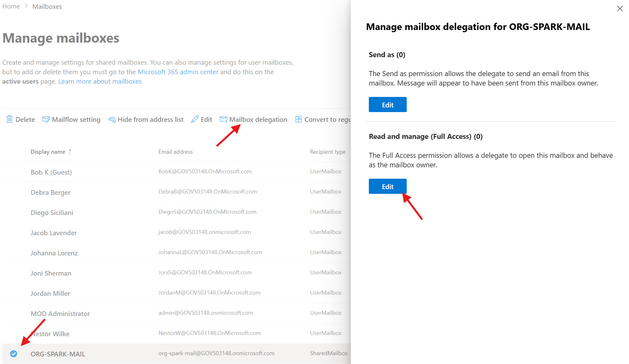Select the MOD Administrator mailbox
Viewport: 629px width, 364px height.
(60, 313)
